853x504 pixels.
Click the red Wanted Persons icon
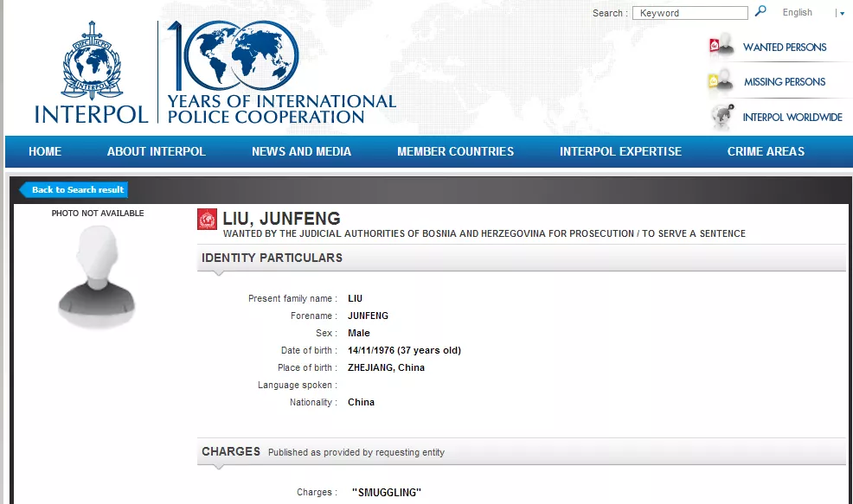coord(721,47)
